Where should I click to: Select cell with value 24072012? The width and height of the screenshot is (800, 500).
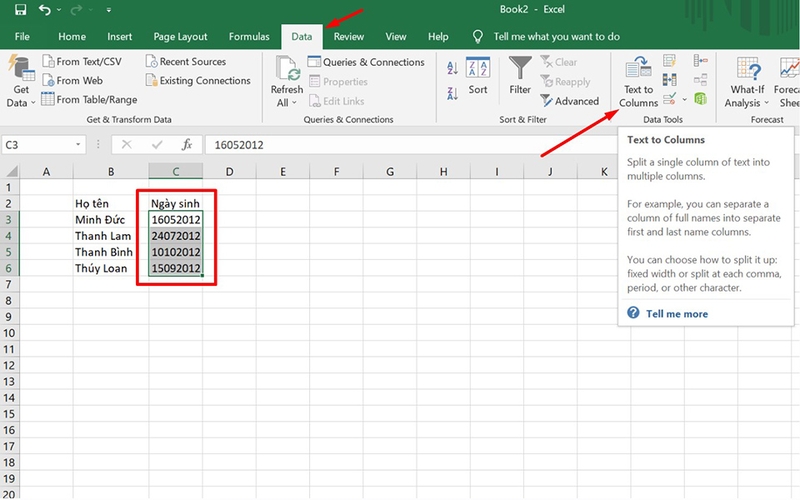tap(176, 236)
